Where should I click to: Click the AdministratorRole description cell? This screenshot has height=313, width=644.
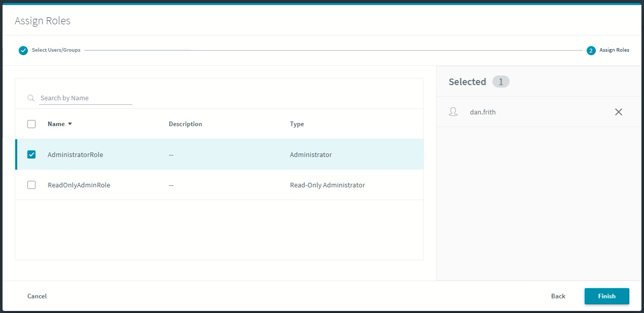tap(171, 154)
